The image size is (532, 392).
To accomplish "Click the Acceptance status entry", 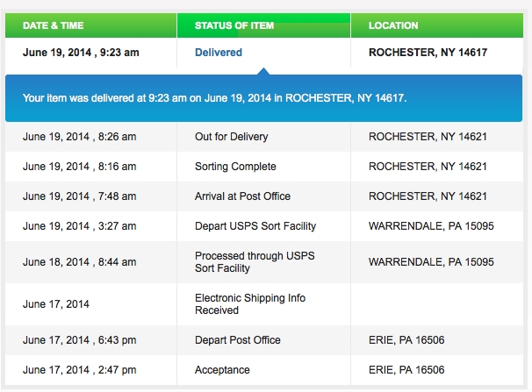I will [x=222, y=370].
